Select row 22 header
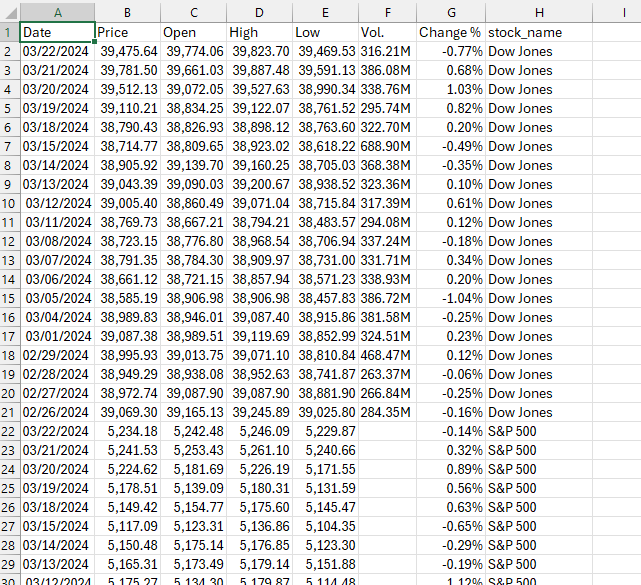Viewport: 641px width, 585px height. [9, 431]
